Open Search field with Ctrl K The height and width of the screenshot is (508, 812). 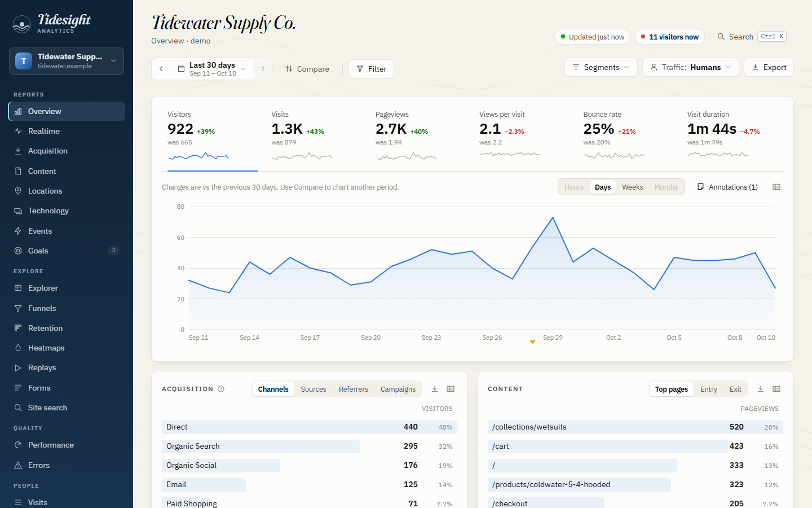[751, 37]
